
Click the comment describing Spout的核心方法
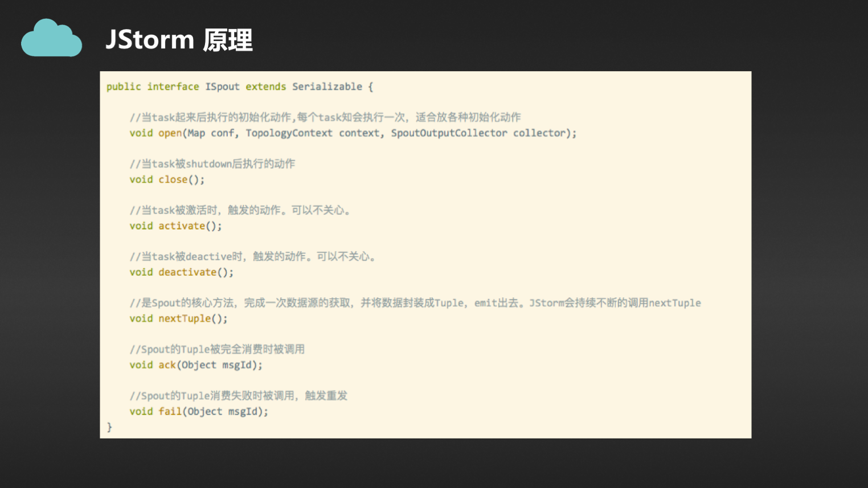point(415,303)
